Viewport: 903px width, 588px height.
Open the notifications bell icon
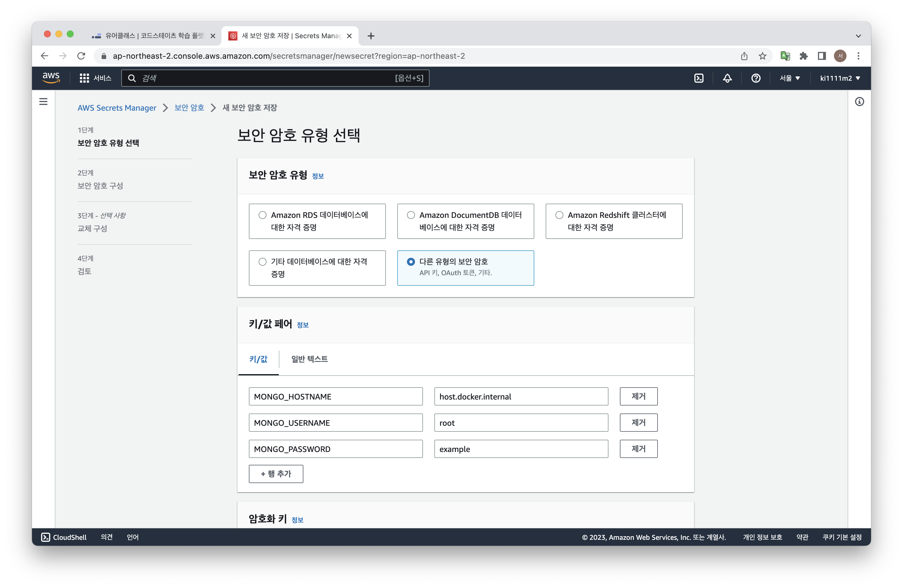(727, 78)
